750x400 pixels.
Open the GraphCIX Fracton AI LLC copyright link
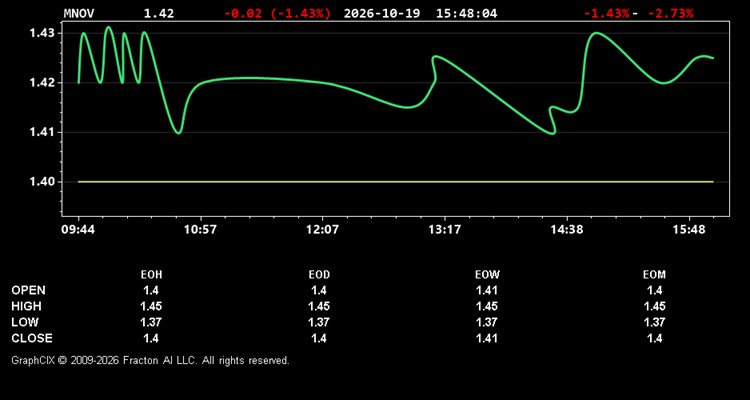[x=150, y=360]
